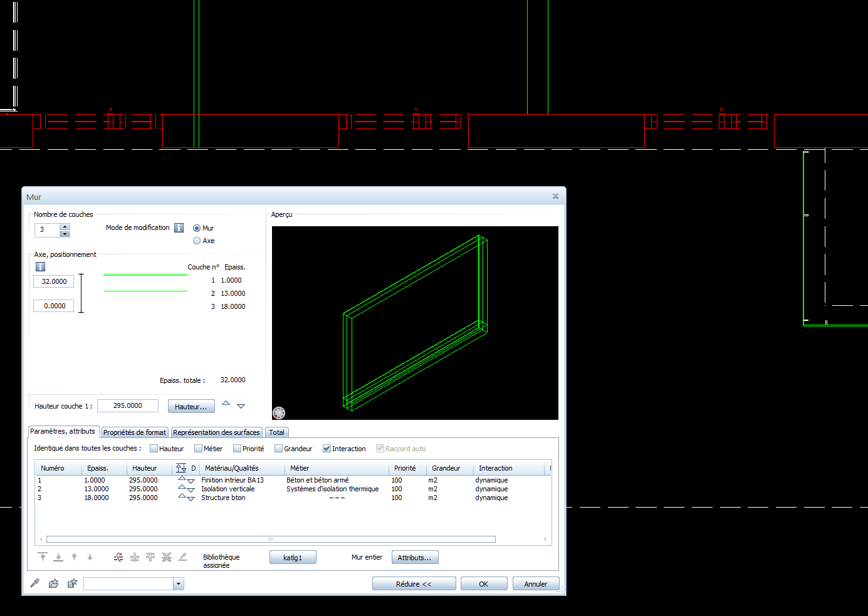Increase the Nombre de couches spinner

click(x=65, y=226)
